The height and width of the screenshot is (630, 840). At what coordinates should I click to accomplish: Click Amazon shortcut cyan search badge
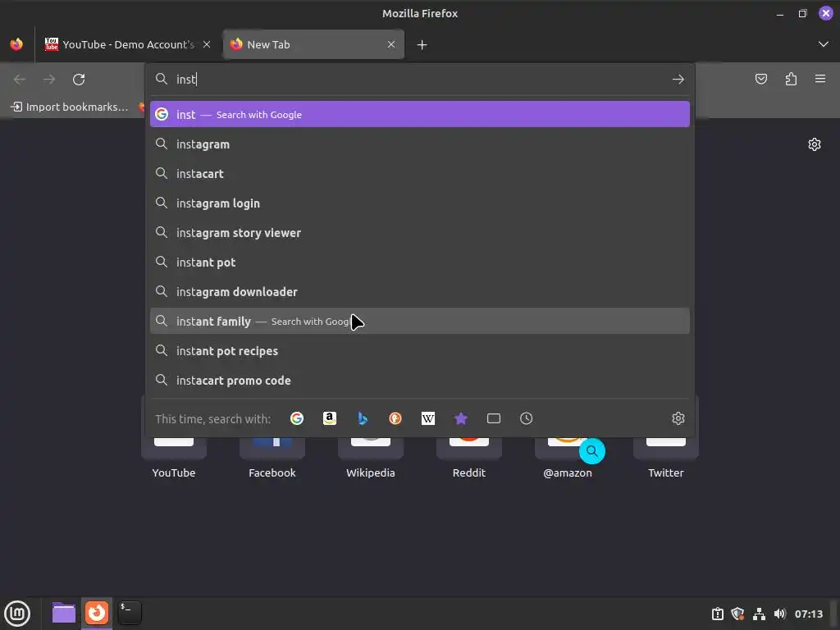tap(592, 451)
